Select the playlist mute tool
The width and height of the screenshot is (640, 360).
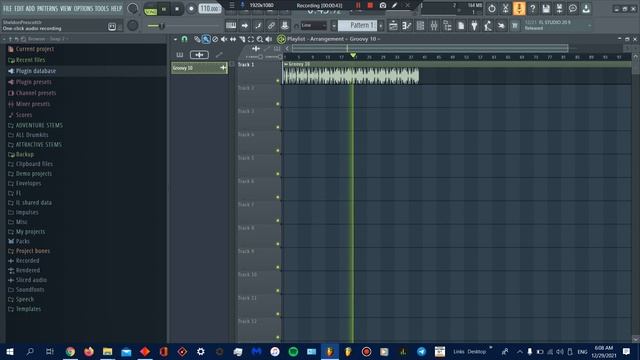tap(224, 39)
